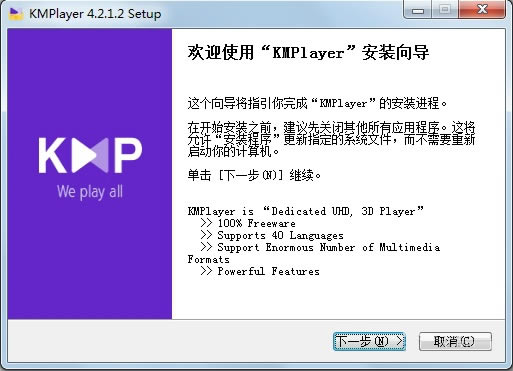The height and width of the screenshot is (371, 513).
Task: Click the line "Powerful Features"
Action: click(269, 271)
